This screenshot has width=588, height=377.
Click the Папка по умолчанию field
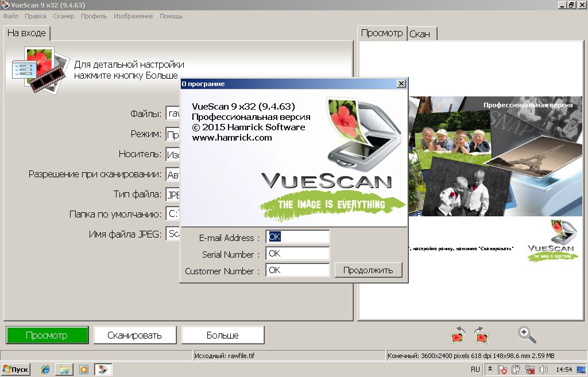point(173,214)
